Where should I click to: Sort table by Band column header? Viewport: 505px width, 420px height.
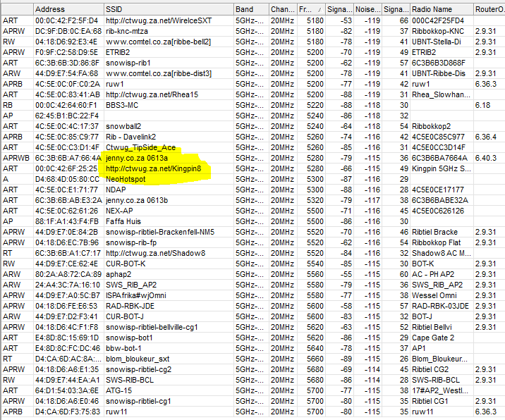click(250, 9)
